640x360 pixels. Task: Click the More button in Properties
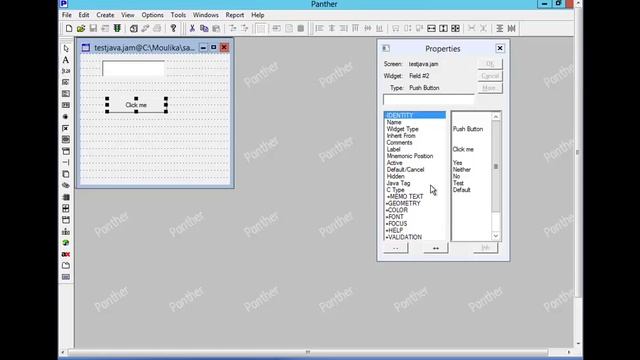[490, 88]
